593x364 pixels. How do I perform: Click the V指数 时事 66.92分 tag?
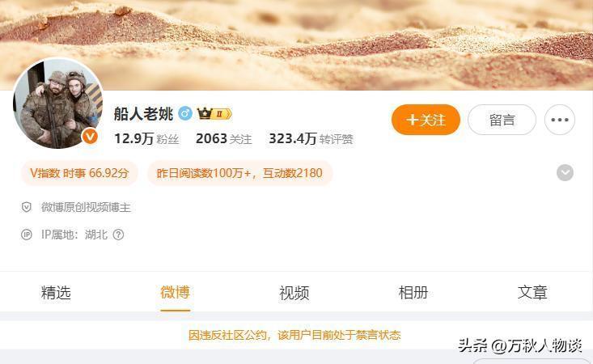79,173
